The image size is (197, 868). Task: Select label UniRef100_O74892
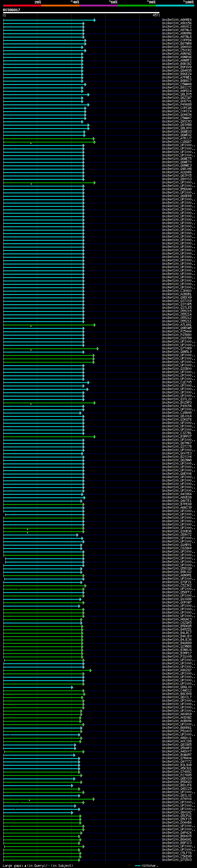coord(176,772)
